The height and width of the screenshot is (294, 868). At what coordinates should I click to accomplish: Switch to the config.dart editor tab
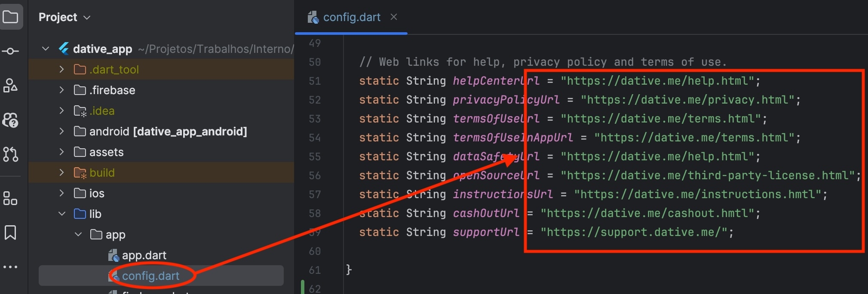click(351, 17)
